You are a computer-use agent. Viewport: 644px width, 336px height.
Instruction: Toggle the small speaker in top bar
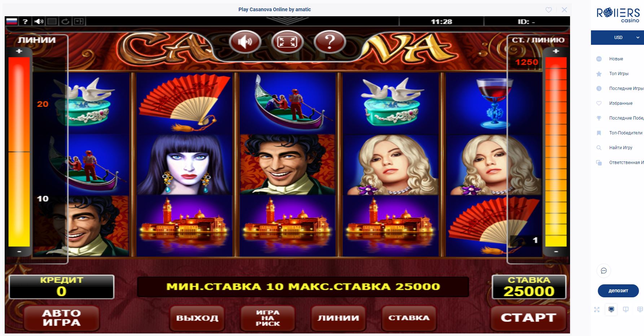[39, 21]
